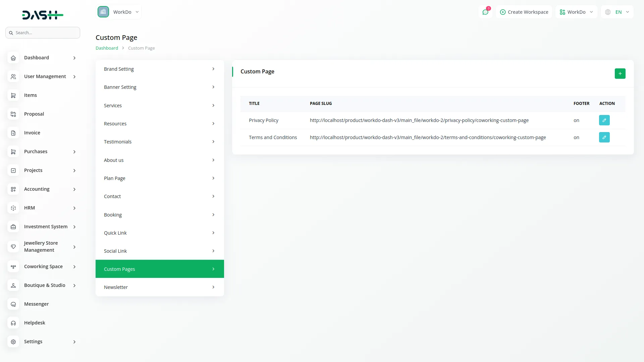The width and height of the screenshot is (644, 362).
Task: Click the edit icon for Terms and Conditions
Action: [x=604, y=137]
